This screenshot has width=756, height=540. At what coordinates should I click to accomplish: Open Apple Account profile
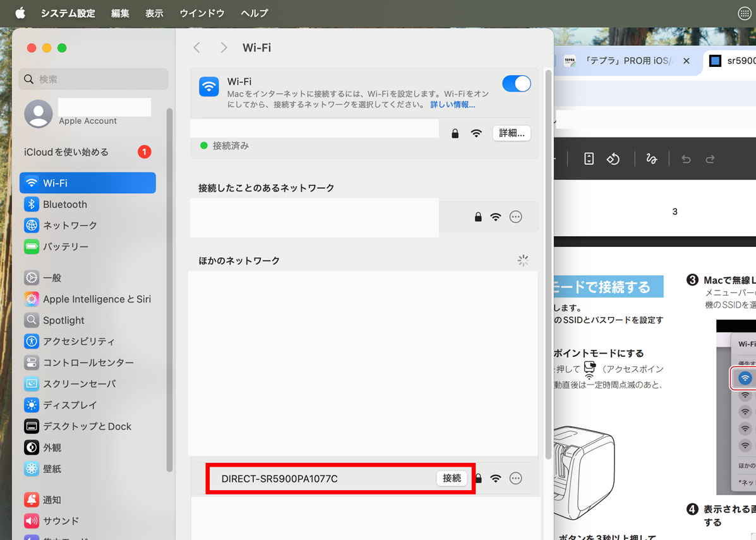(x=87, y=114)
